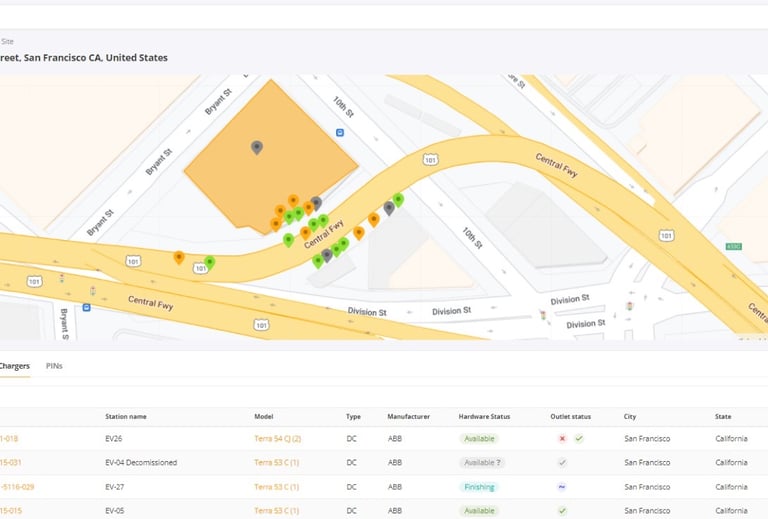Click the DC type cell in the EV26 row
Viewport: 768px width, 519px height.
point(352,438)
